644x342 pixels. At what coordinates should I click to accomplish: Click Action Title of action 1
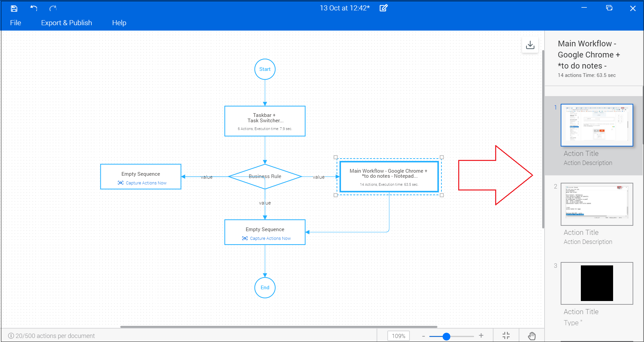point(581,154)
